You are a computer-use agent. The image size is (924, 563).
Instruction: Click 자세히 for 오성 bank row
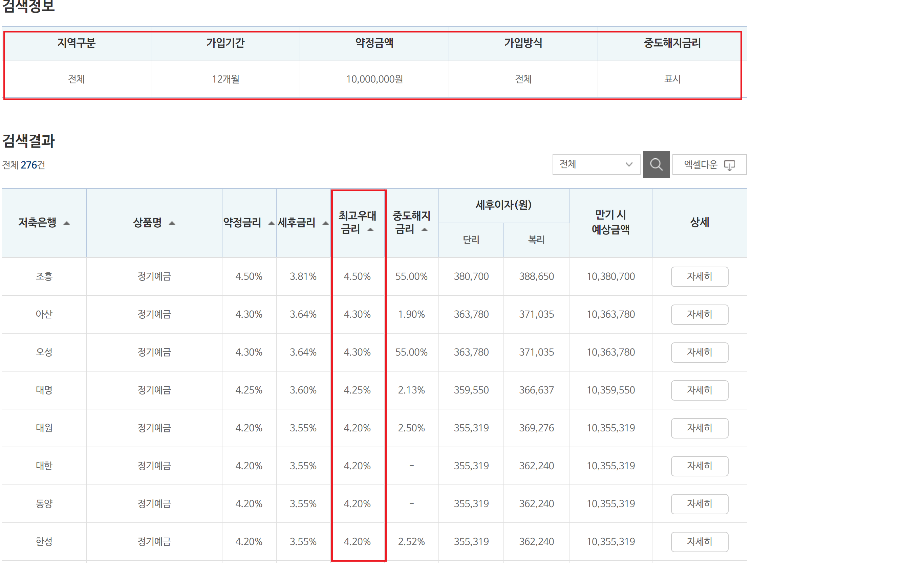(700, 352)
